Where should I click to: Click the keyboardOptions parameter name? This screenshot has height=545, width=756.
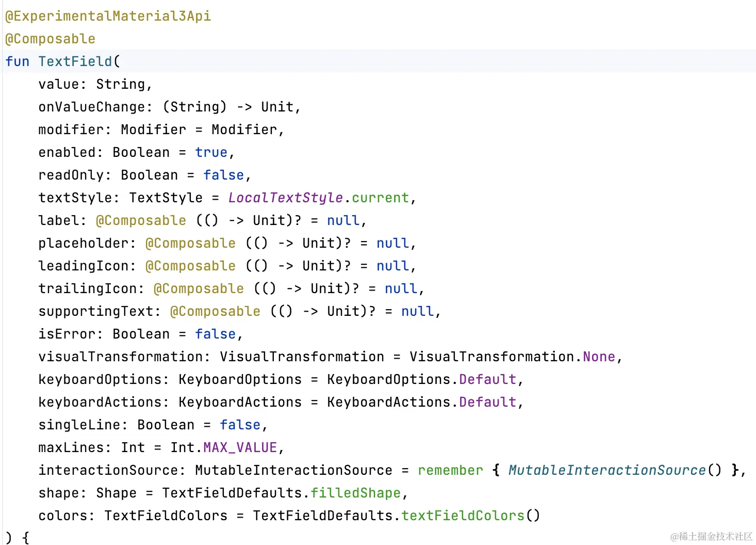click(x=100, y=379)
